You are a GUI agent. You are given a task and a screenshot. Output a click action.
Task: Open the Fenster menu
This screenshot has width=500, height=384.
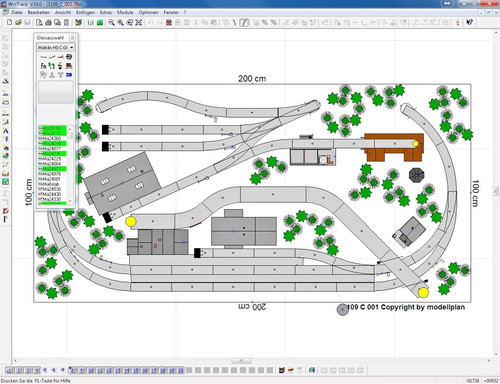coord(171,12)
